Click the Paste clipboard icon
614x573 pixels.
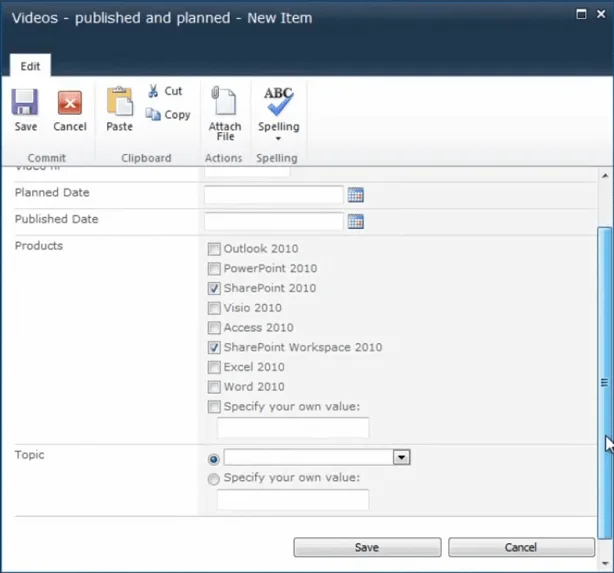click(119, 104)
